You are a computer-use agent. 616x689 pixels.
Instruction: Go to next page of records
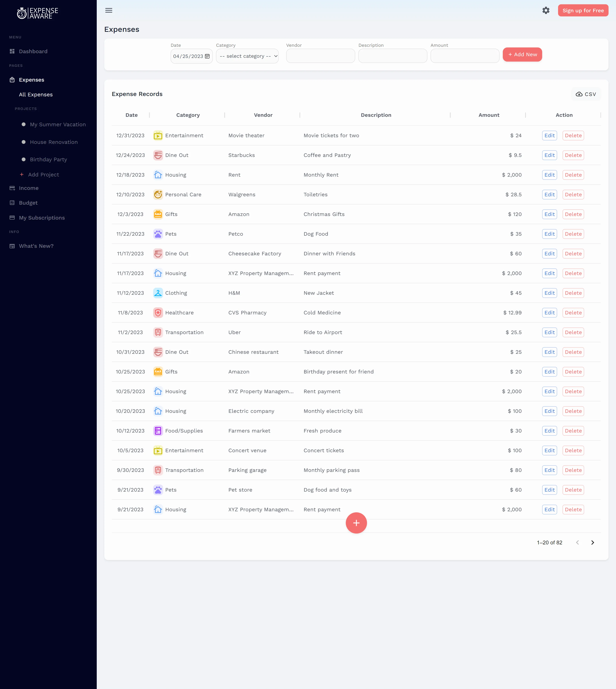pos(592,542)
